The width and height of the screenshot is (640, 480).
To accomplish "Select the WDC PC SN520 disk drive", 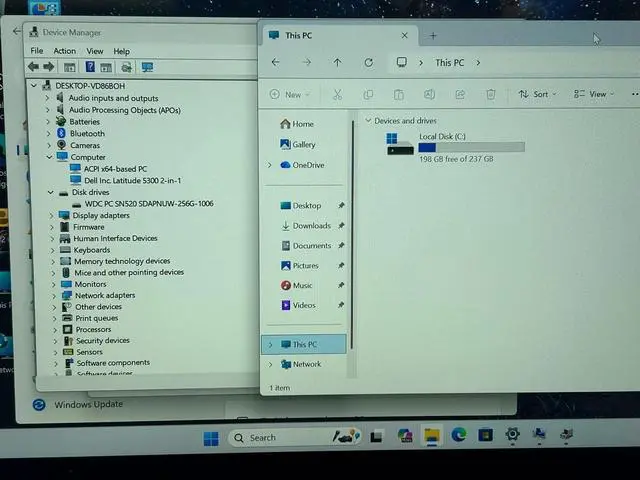I will 148,204.
